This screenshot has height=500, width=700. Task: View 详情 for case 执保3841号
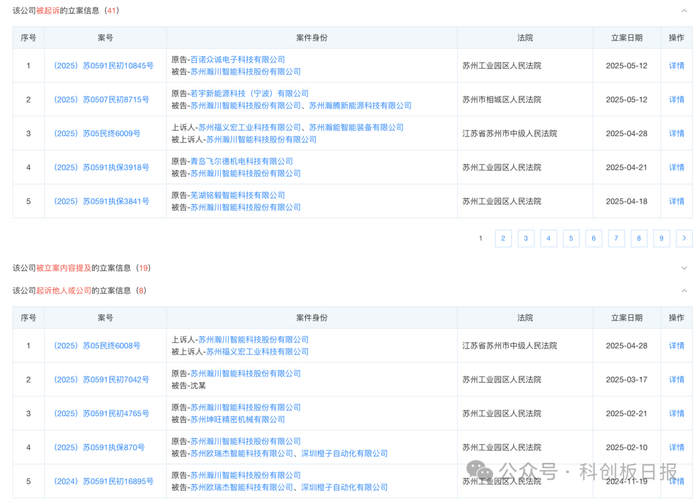(x=676, y=201)
